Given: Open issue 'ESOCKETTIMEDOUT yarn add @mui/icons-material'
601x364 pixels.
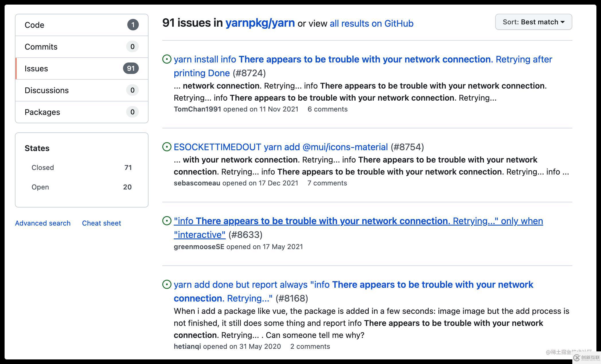Looking at the screenshot, I should (x=281, y=147).
